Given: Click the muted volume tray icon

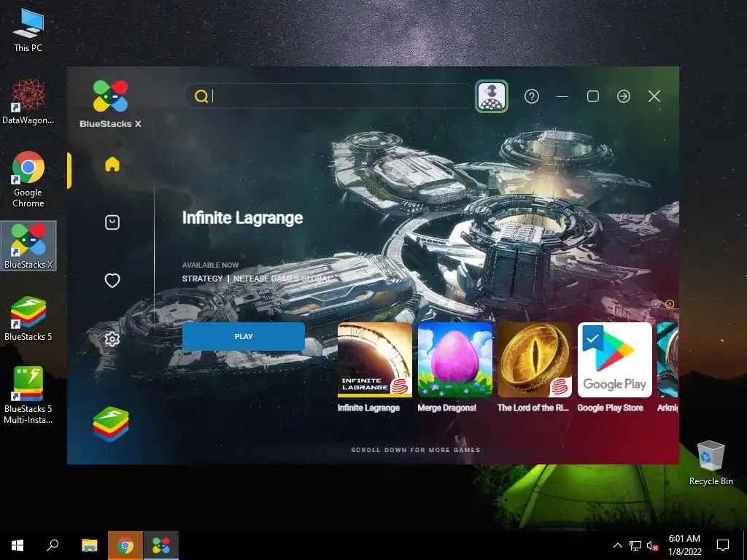Looking at the screenshot, I should 653,545.
